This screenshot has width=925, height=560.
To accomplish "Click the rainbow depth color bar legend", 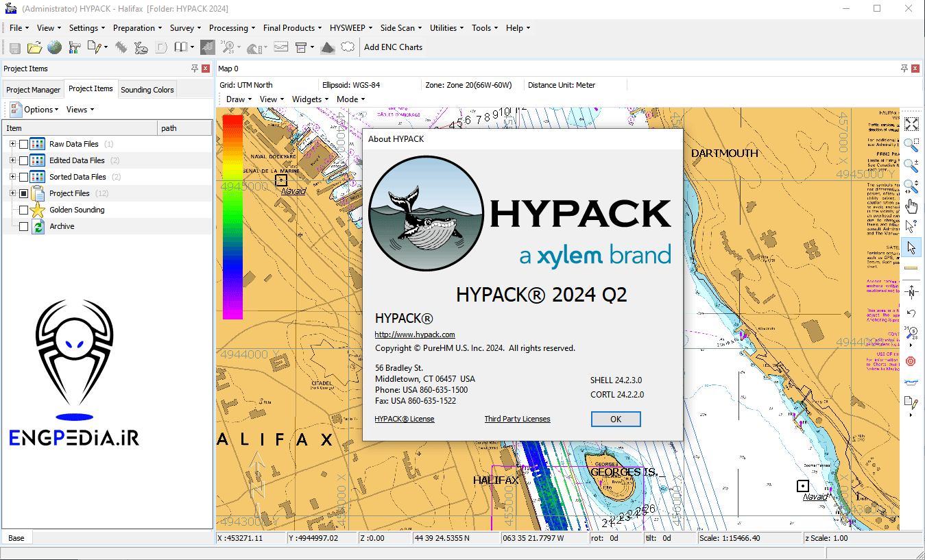I will 232,217.
